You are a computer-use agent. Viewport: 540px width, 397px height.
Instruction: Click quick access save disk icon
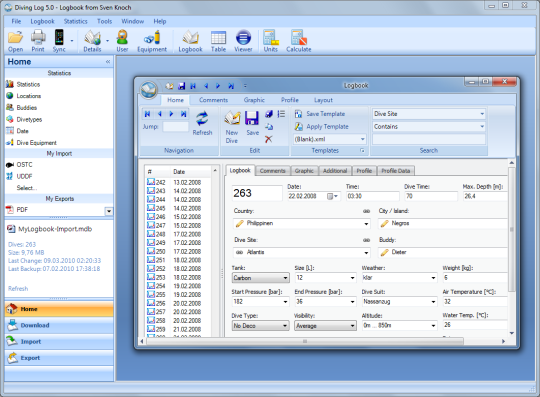coord(181,86)
